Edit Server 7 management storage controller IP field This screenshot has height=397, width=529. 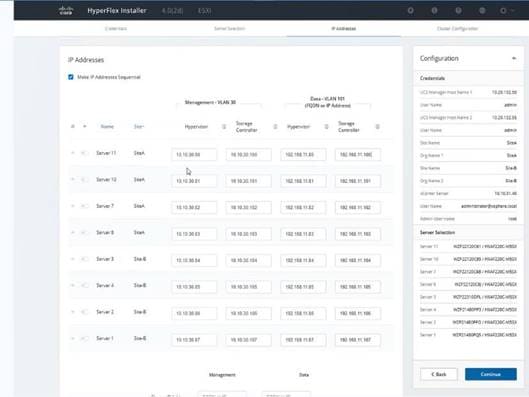pos(249,207)
